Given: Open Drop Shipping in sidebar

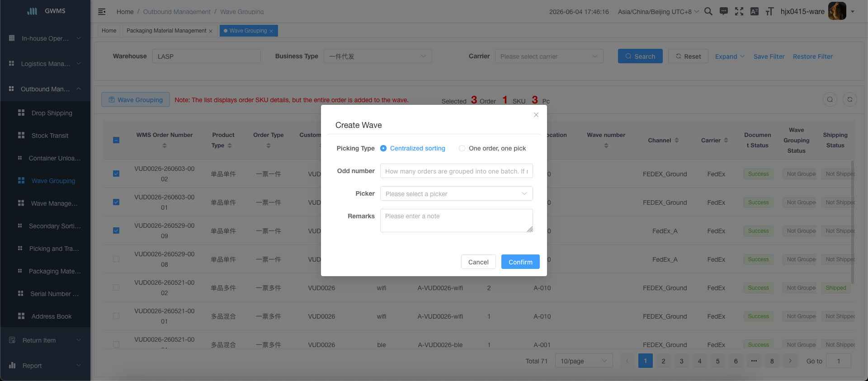Looking at the screenshot, I should (x=45, y=113).
